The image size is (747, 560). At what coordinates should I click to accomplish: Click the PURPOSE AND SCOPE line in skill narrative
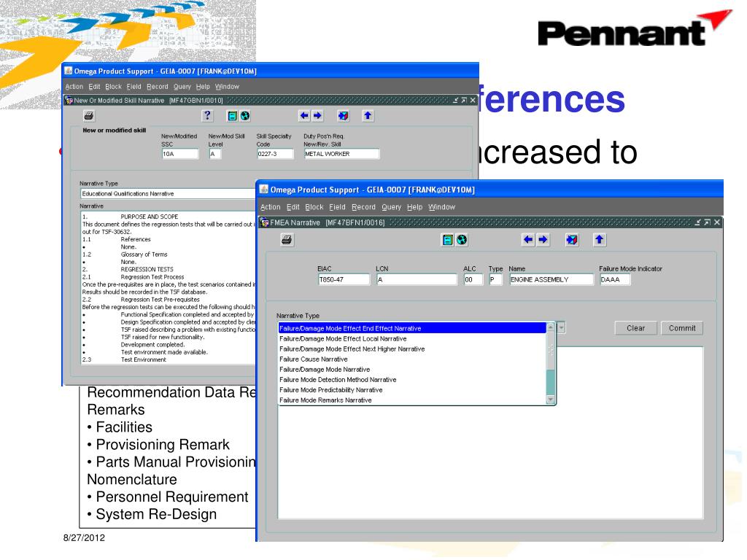(149, 217)
